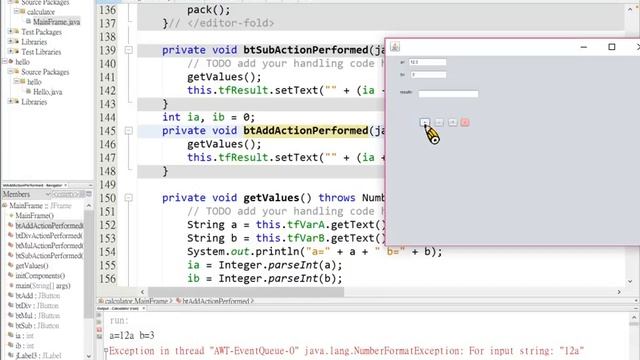Image resolution: width=640 pixels, height=360 pixels.
Task: Expand Libraries node above Test Libraries
Action: coord(10,41)
